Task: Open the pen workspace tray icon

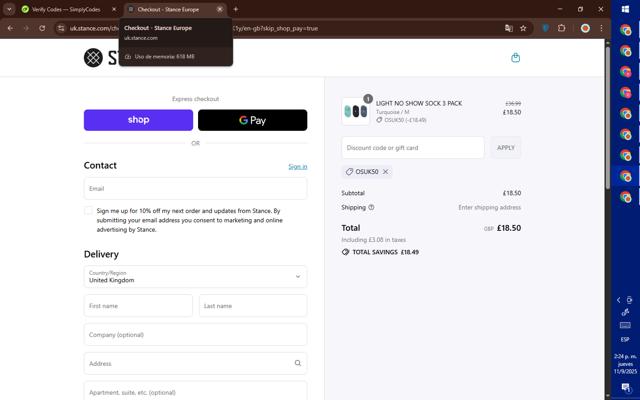Action: tap(625, 313)
